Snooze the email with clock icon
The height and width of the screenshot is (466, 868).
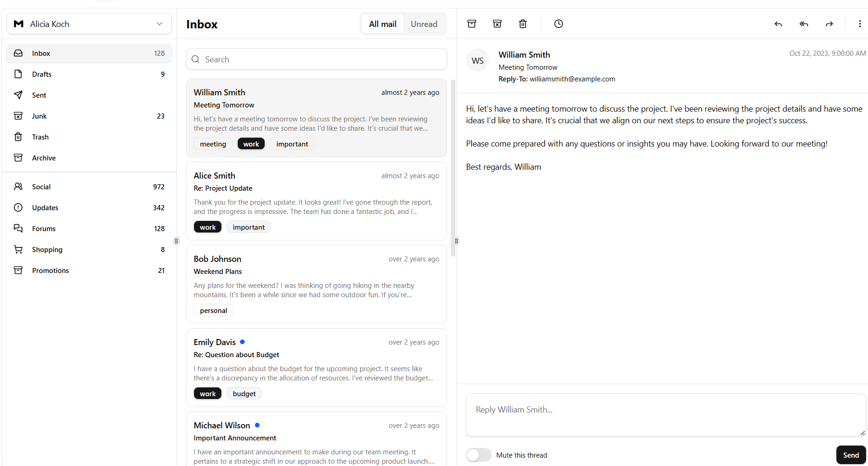(x=559, y=24)
